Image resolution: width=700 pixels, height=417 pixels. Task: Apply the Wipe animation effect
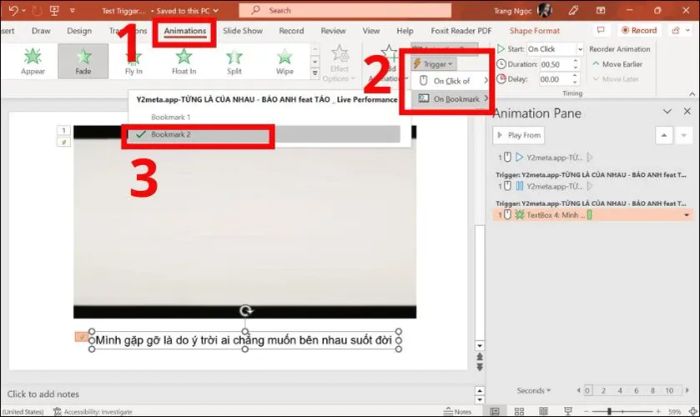[x=284, y=61]
